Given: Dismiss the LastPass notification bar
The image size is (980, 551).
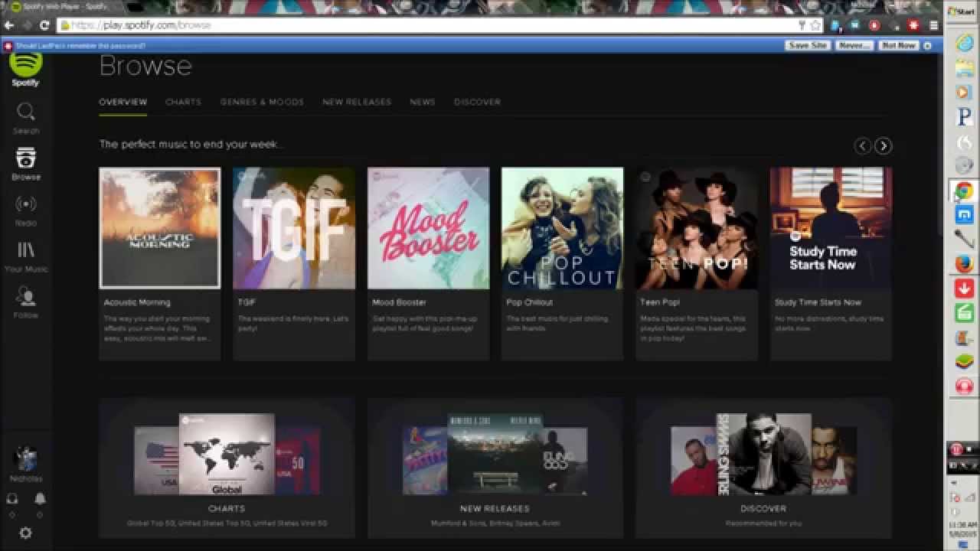Looking at the screenshot, I should (927, 45).
